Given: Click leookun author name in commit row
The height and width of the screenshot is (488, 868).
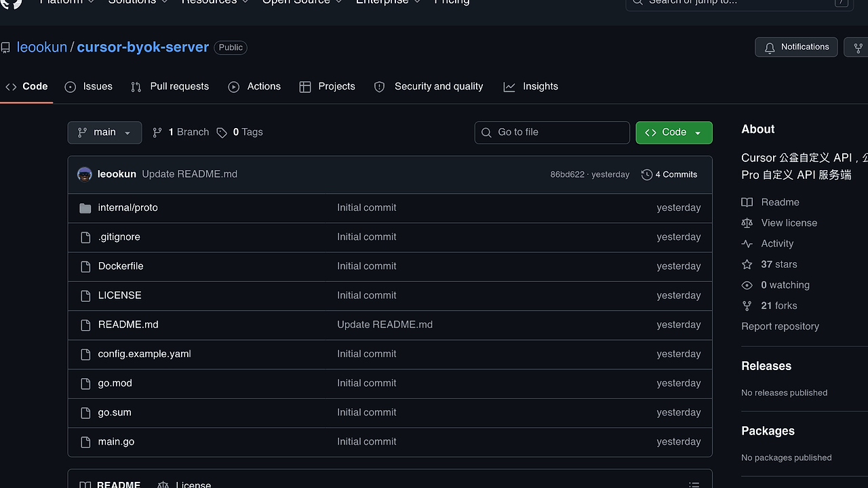Looking at the screenshot, I should coord(117,174).
